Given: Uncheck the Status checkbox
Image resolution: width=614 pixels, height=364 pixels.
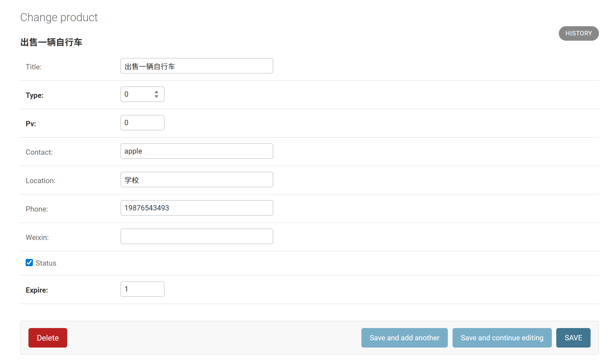Looking at the screenshot, I should (29, 263).
